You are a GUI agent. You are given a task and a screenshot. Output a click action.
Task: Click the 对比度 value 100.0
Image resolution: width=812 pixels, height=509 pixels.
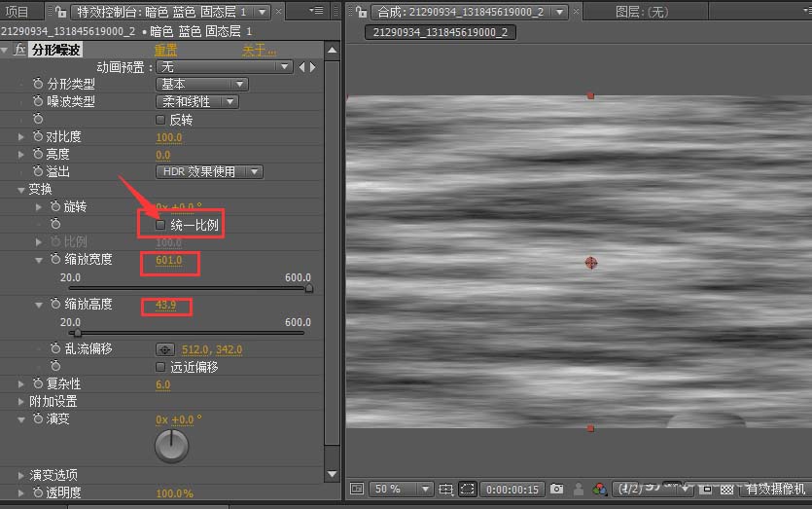[169, 137]
